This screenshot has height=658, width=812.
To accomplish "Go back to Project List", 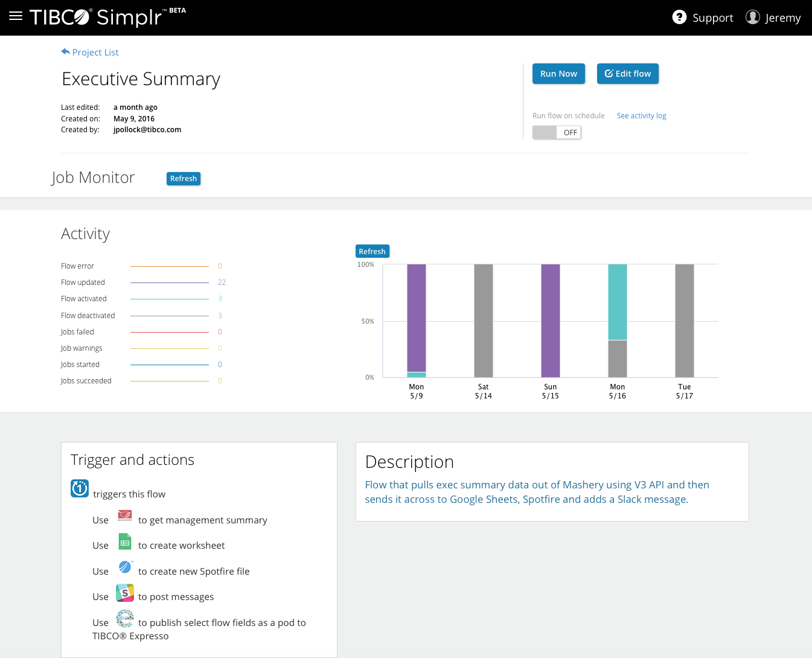I will coord(90,53).
